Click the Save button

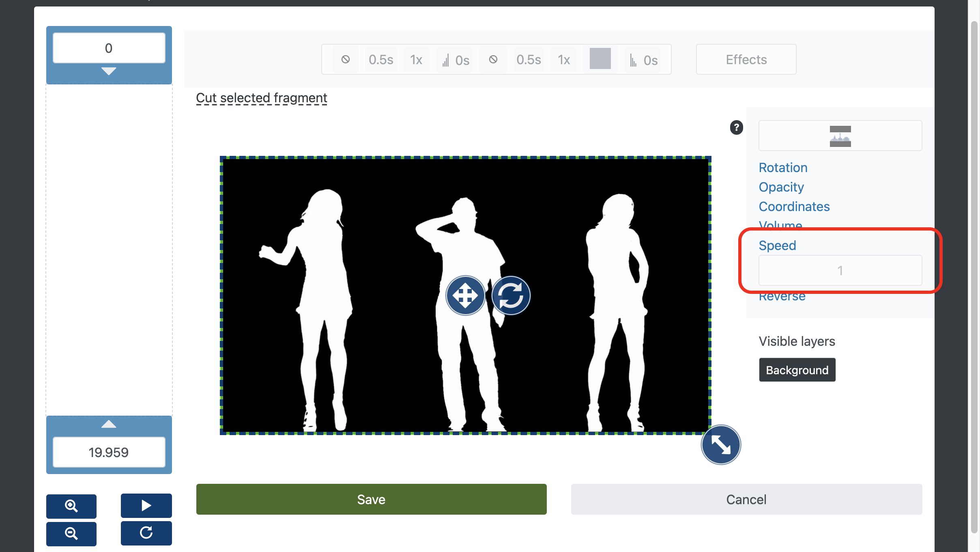372,500
